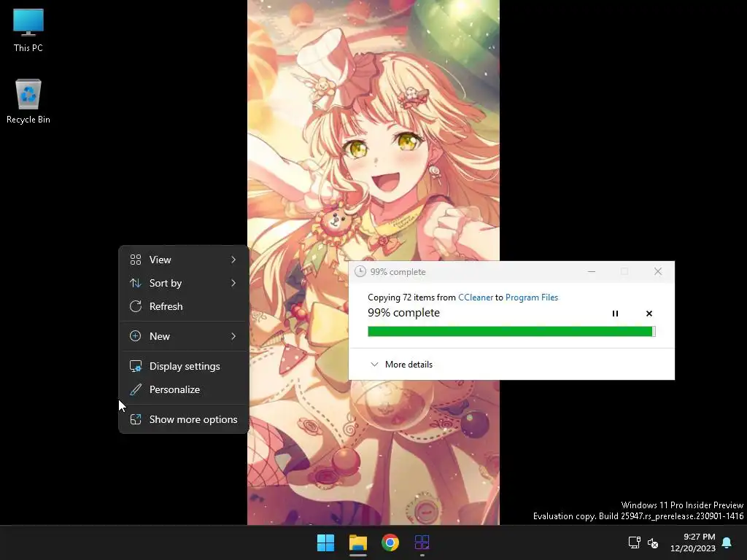This screenshot has height=560, width=747.
Task: Open the network status tray icon
Action: tap(634, 542)
